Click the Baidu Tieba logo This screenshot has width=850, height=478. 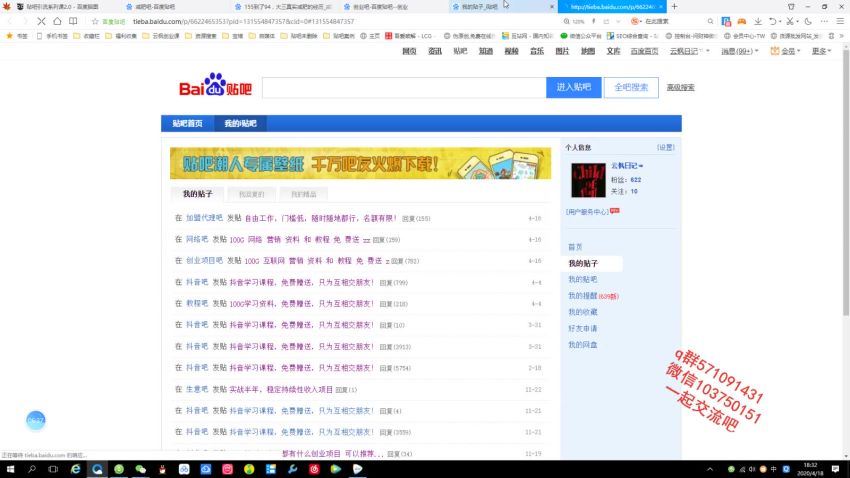coord(215,85)
